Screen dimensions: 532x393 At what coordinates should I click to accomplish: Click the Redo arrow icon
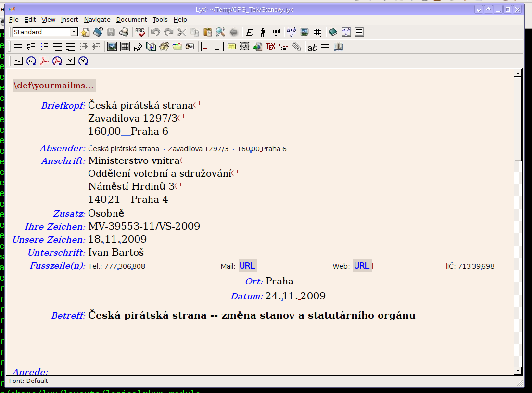pos(169,32)
